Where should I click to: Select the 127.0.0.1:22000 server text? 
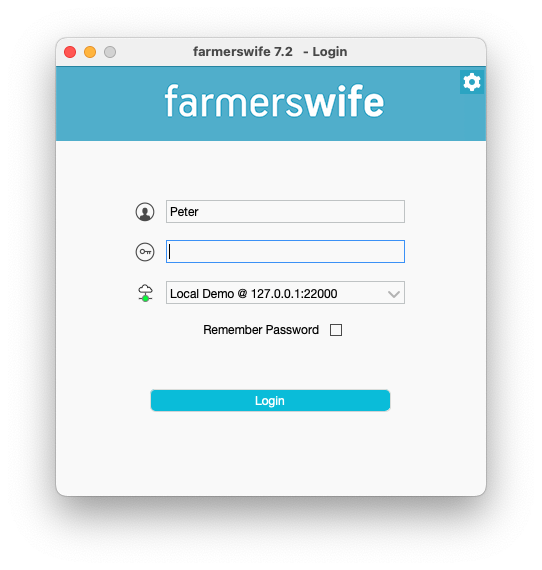click(294, 293)
